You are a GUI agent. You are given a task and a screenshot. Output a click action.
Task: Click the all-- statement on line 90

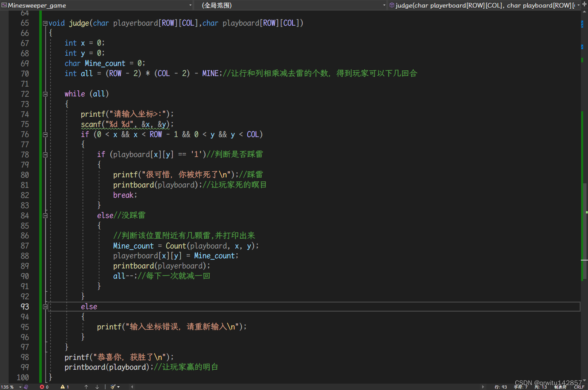(125, 276)
